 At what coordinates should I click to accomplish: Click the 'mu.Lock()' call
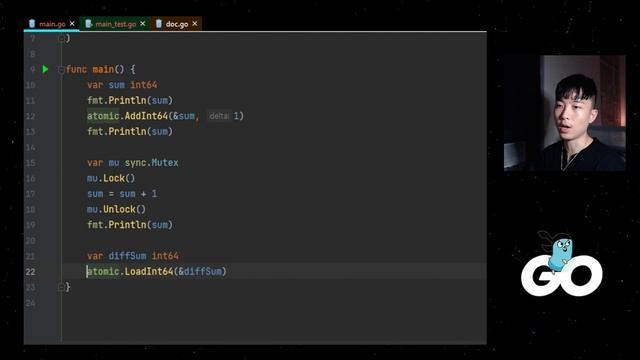pyautogui.click(x=111, y=178)
